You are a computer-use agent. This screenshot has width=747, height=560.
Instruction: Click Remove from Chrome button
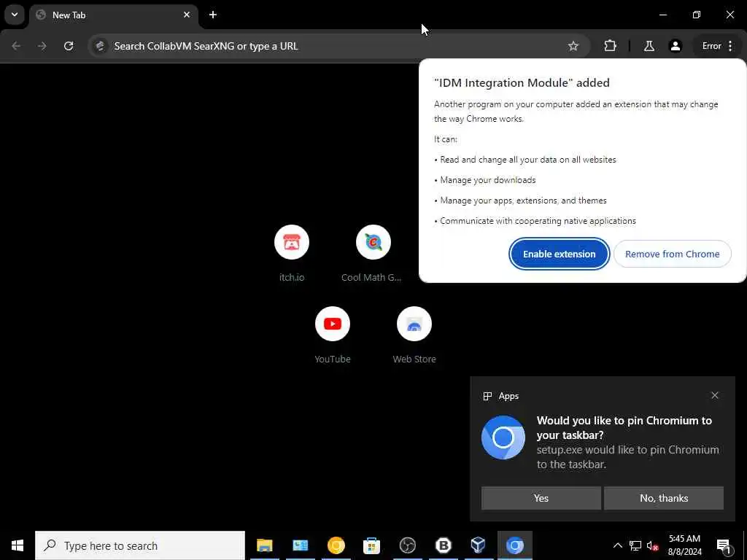672,254
